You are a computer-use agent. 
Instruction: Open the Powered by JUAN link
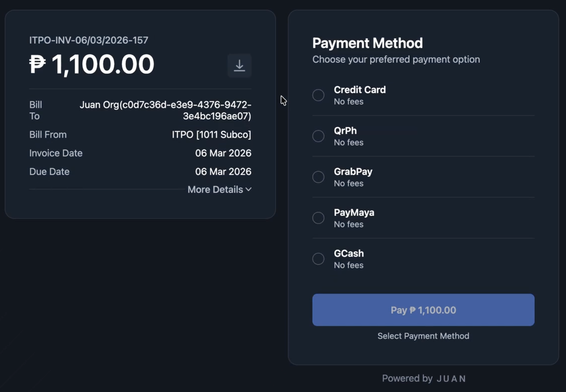424,378
